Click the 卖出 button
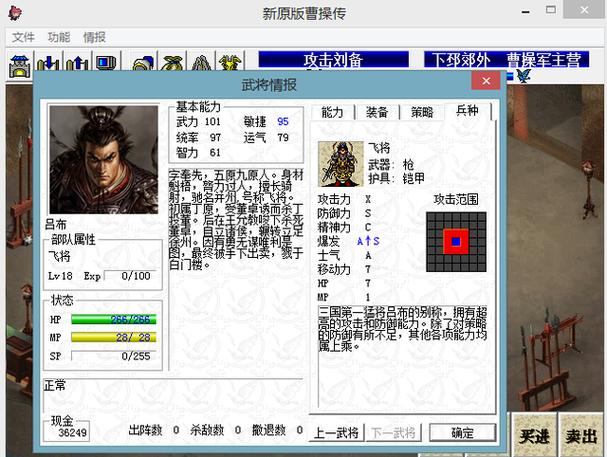This screenshot has height=457, width=607. [580, 435]
